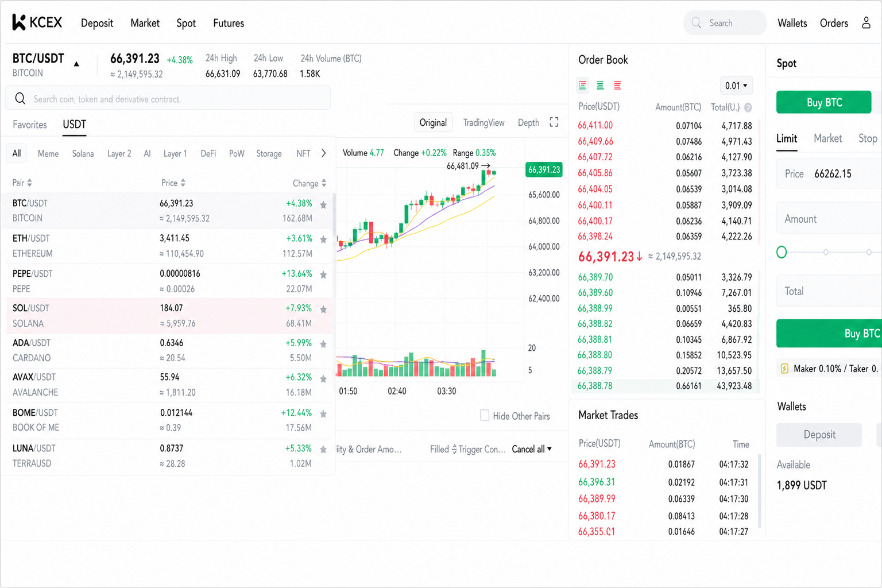Set amount slider to the second stop
882x588 pixels.
tap(826, 252)
